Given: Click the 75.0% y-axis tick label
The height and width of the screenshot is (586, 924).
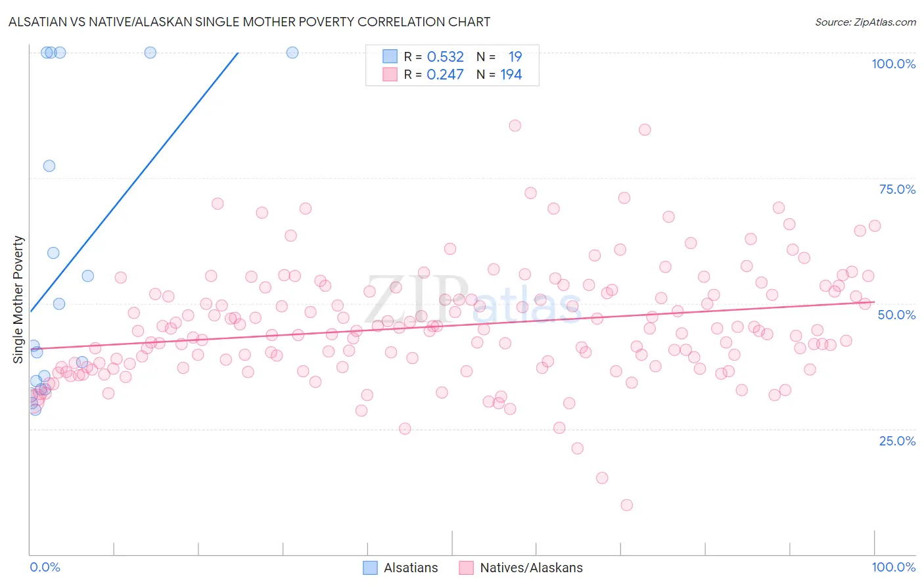Looking at the screenshot, I should click(x=898, y=189).
